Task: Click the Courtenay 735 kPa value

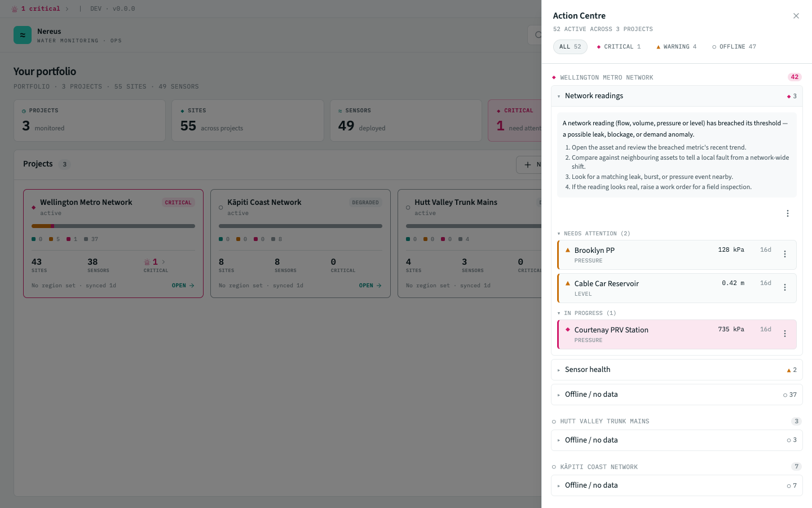Action: (731, 329)
